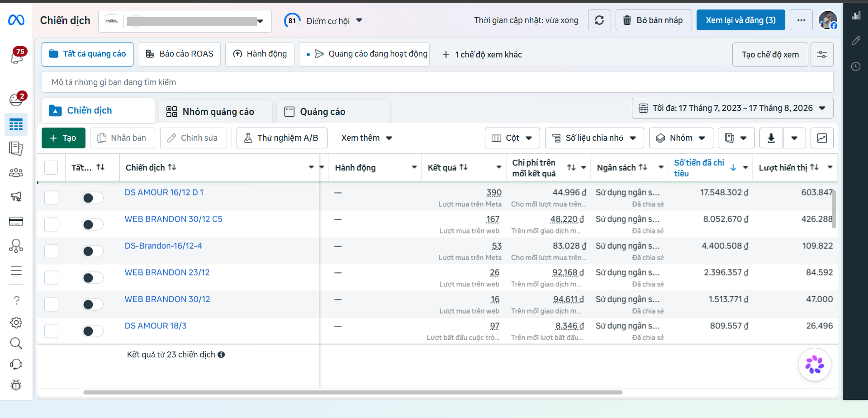
Task: Click the green Tạo button
Action: pos(63,138)
